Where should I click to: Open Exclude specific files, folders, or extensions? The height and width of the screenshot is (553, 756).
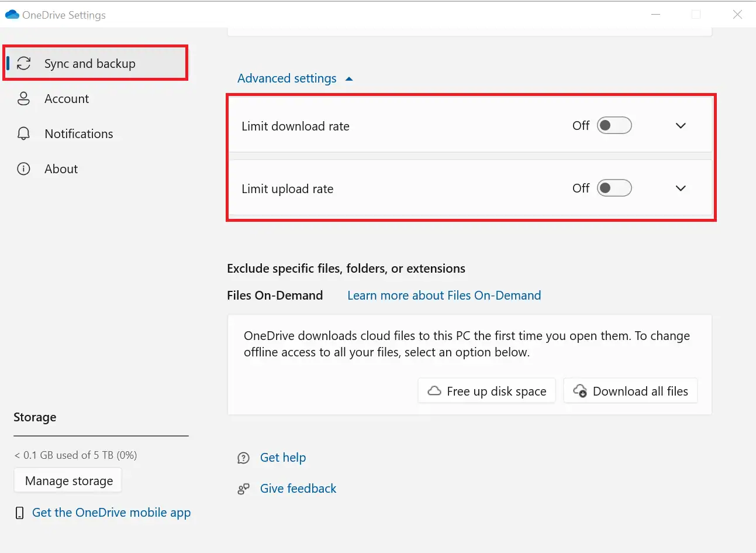point(346,268)
